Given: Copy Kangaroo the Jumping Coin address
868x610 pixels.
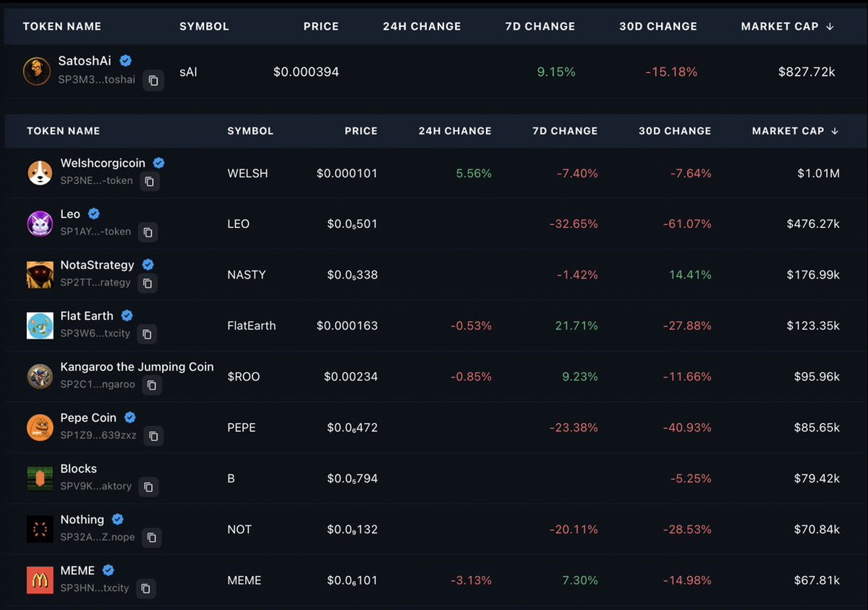Looking at the screenshot, I should pyautogui.click(x=152, y=385).
